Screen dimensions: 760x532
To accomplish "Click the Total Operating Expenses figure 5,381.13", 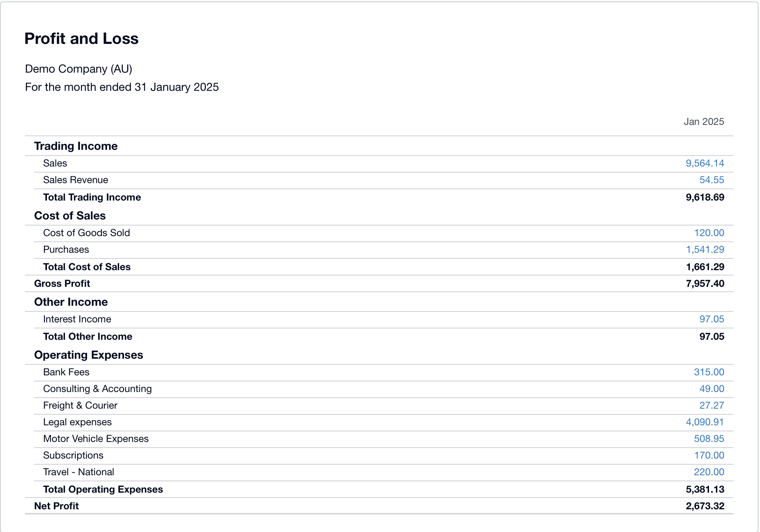I will coord(705,489).
